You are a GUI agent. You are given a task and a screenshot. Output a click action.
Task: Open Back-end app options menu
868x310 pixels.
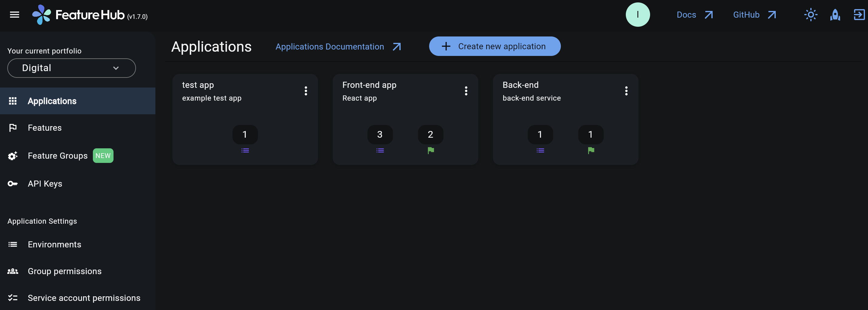coord(626,91)
